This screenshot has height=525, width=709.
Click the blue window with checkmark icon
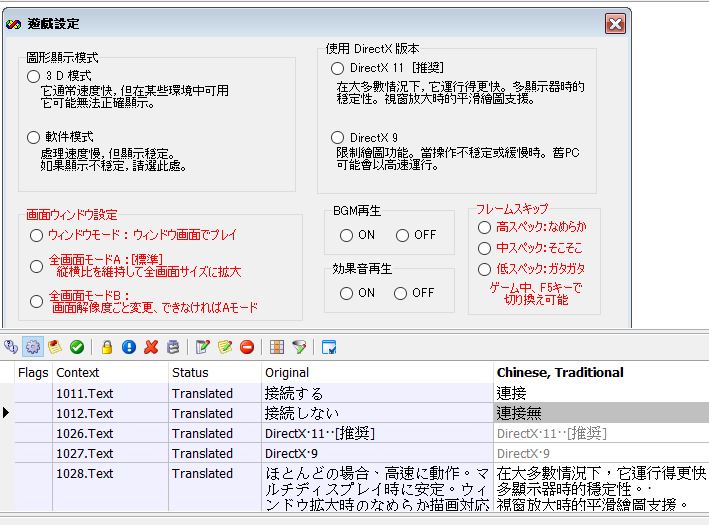329,347
